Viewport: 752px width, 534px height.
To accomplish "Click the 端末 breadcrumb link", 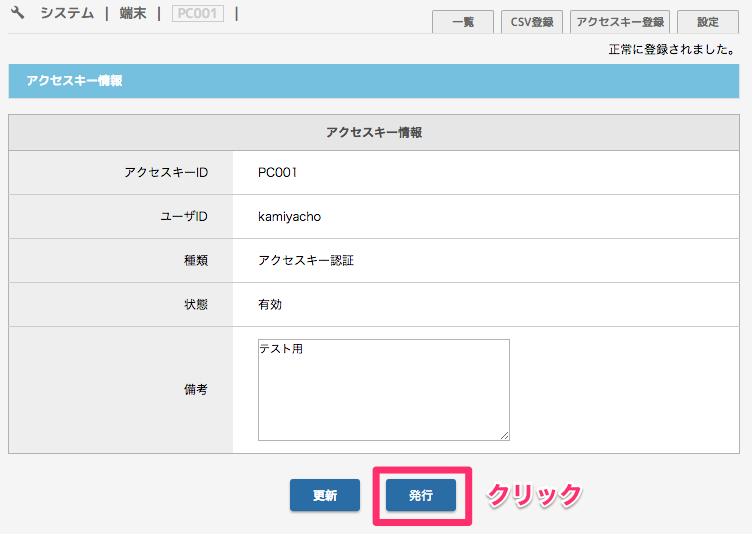I will point(133,13).
